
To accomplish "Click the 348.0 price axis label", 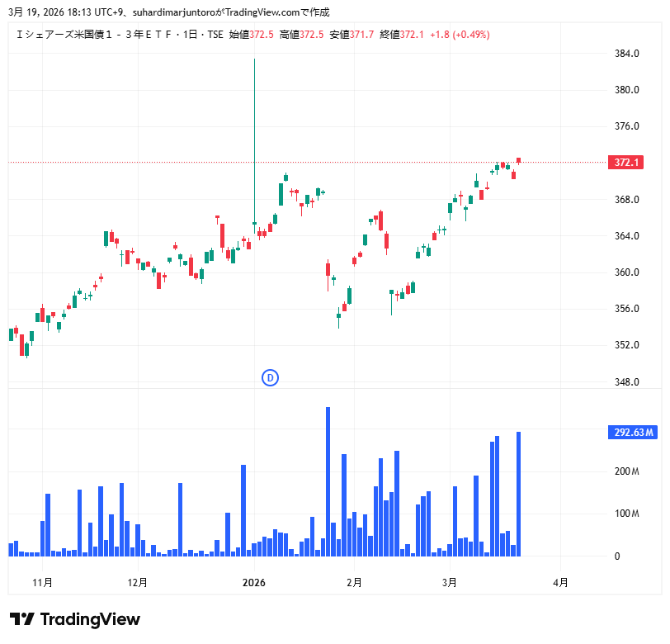I will click(627, 382).
